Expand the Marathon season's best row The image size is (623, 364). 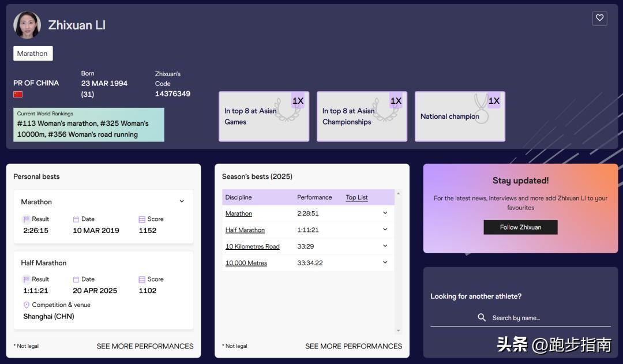pyautogui.click(x=385, y=213)
